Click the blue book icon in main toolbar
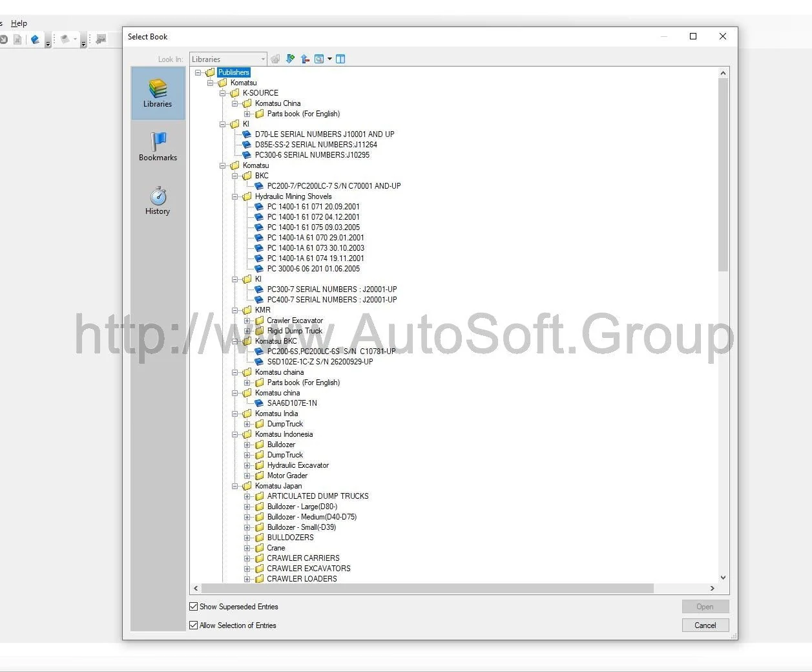The image size is (812, 672). (36, 39)
